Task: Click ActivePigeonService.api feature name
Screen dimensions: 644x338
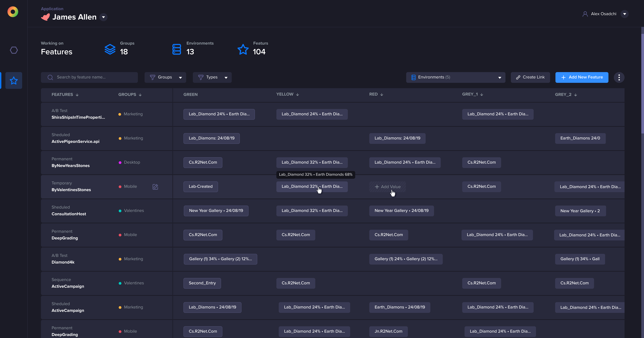Action: coord(75,142)
